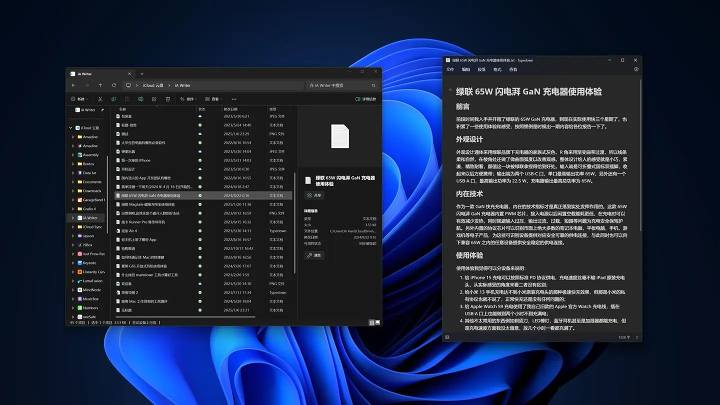
Task: Click the 外观设计 heading in Typedown
Action: click(469, 139)
